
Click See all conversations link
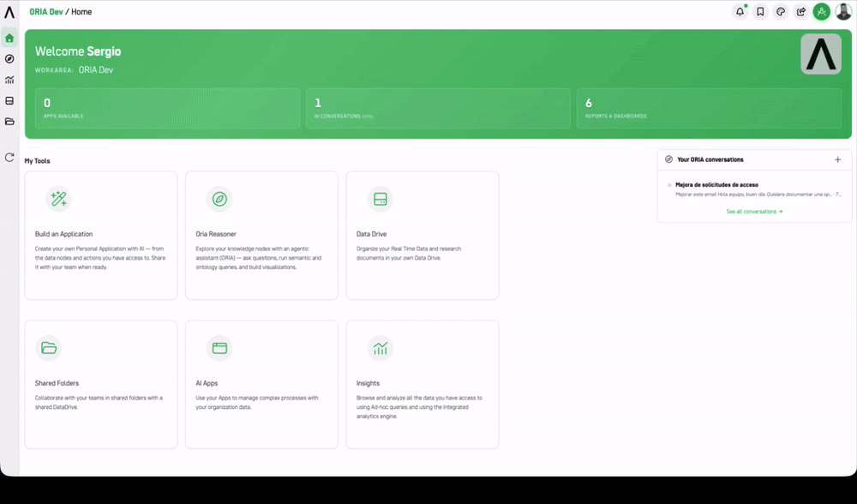tap(754, 212)
